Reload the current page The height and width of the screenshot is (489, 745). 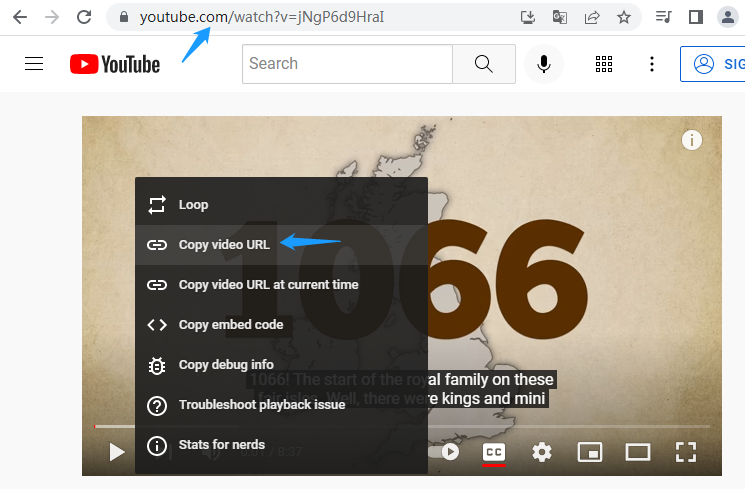tap(84, 17)
